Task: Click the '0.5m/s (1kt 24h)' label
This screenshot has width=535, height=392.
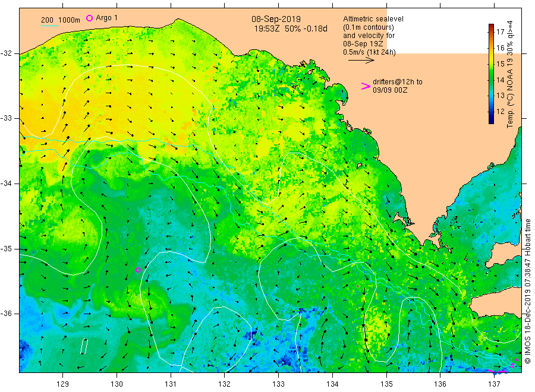Action: coord(369,52)
